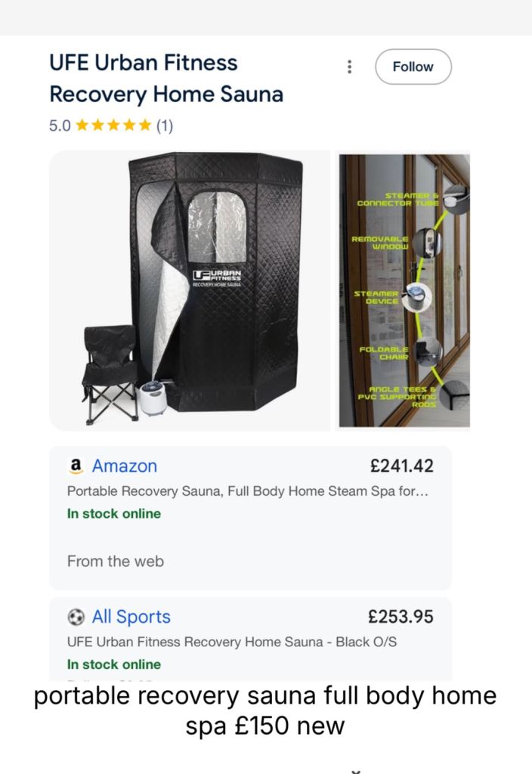The height and width of the screenshot is (774, 532).
Task: Open the three-dot more options menu
Action: (x=349, y=67)
